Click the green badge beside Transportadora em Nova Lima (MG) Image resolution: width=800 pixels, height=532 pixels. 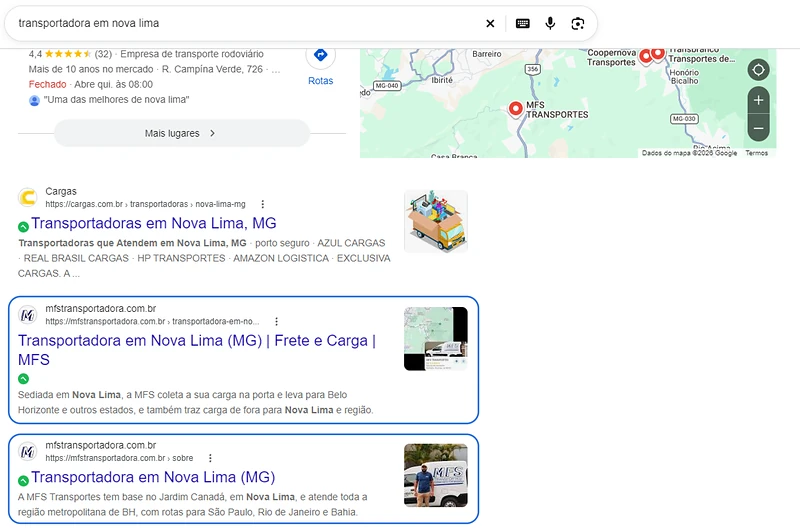click(23, 480)
